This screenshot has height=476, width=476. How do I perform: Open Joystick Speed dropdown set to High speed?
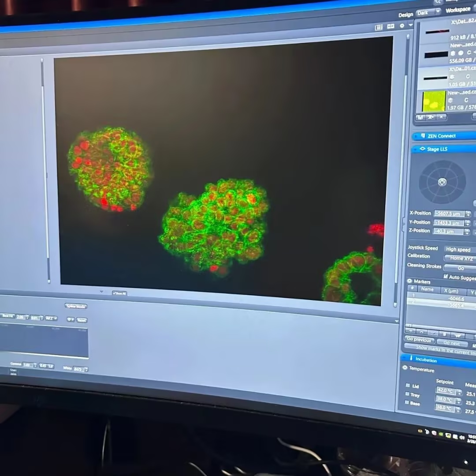pos(460,249)
